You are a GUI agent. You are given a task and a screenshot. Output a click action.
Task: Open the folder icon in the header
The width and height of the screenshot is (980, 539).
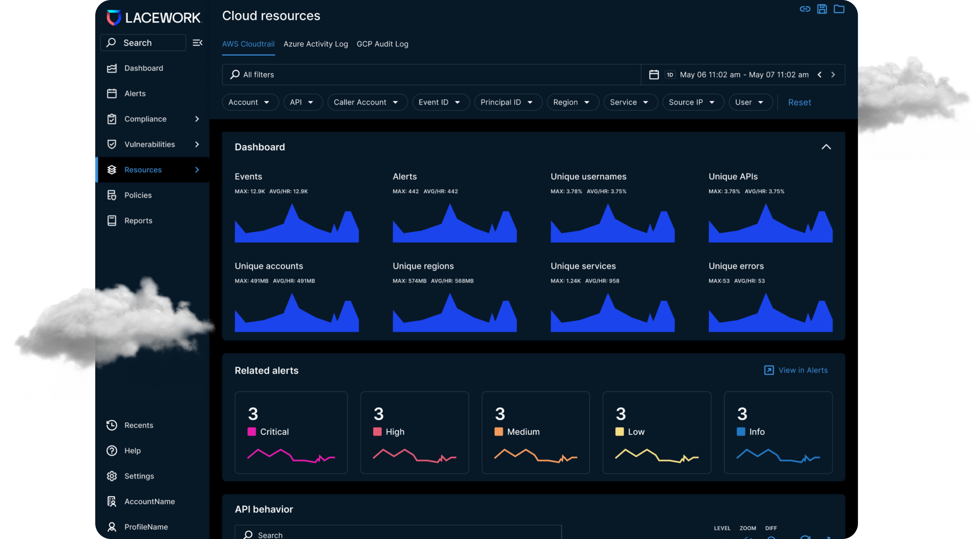pyautogui.click(x=839, y=9)
